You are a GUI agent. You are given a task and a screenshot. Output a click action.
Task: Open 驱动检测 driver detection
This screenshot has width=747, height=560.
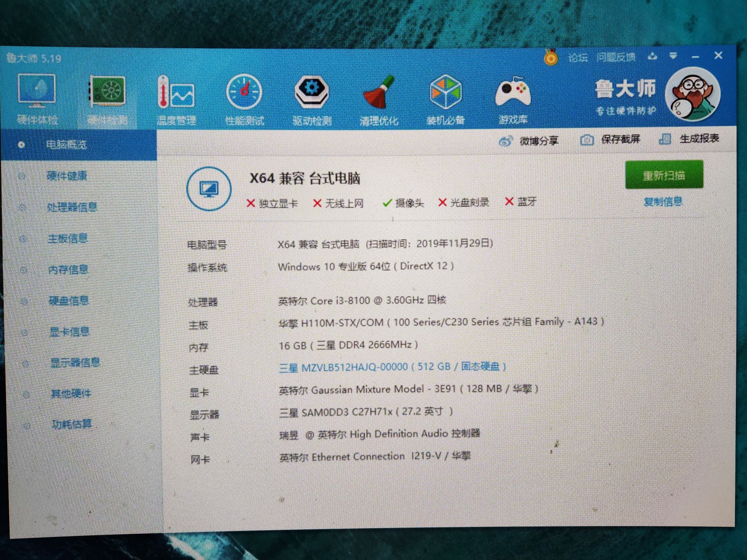tap(311, 100)
